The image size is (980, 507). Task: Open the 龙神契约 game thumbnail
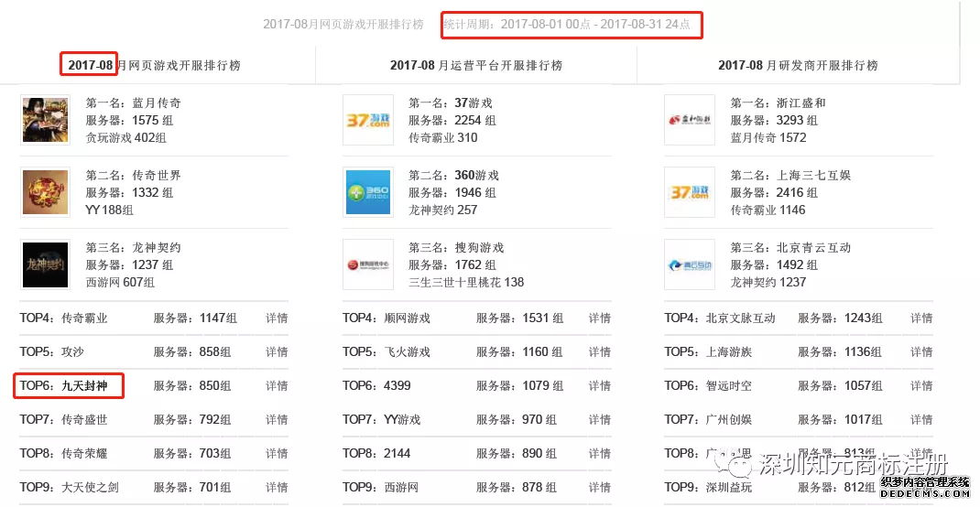pos(45,264)
